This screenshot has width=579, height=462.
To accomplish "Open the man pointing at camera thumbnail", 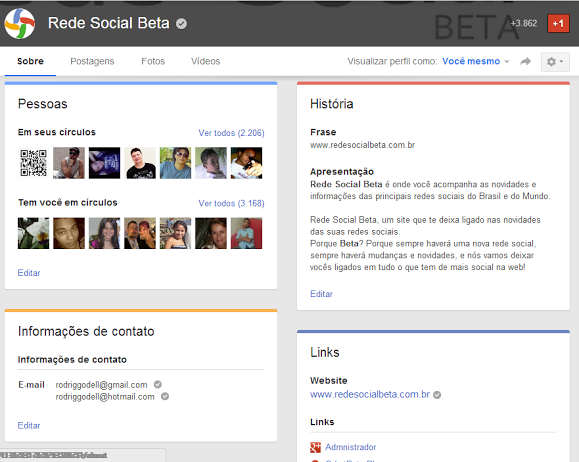I will coord(246,163).
